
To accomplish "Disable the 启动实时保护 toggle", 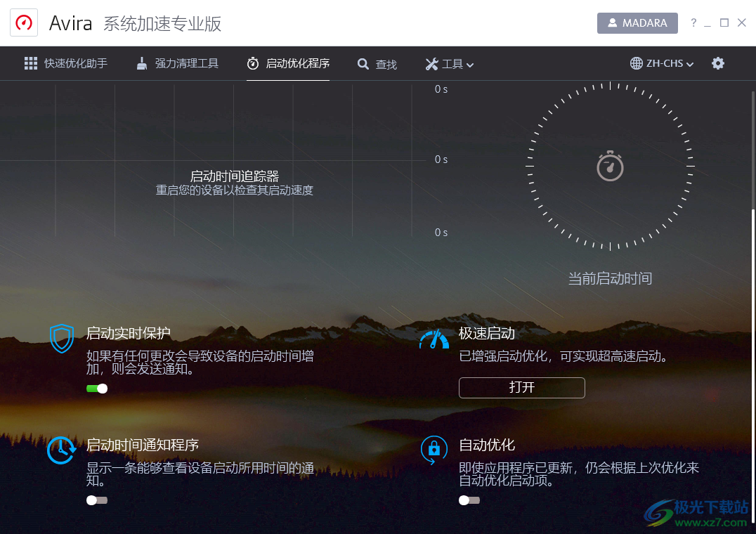I will coord(96,388).
